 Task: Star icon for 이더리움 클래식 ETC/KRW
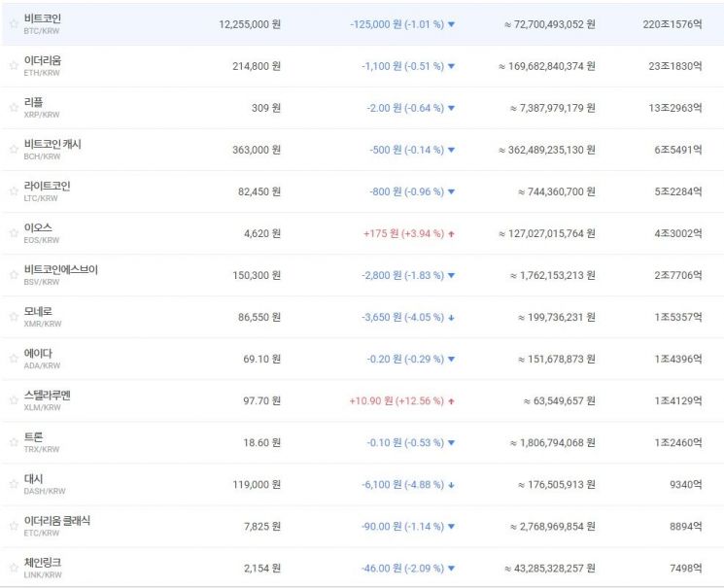14,525
